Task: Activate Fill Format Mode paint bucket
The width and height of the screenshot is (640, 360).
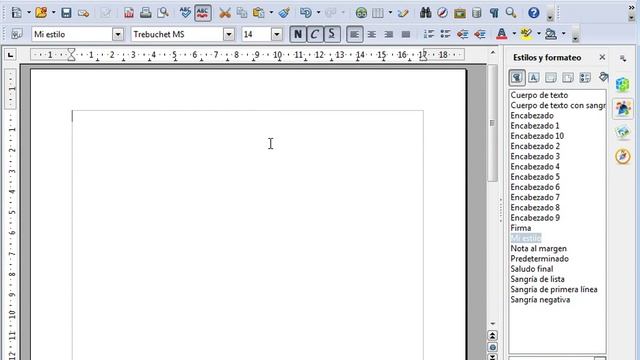Action: [x=603, y=77]
